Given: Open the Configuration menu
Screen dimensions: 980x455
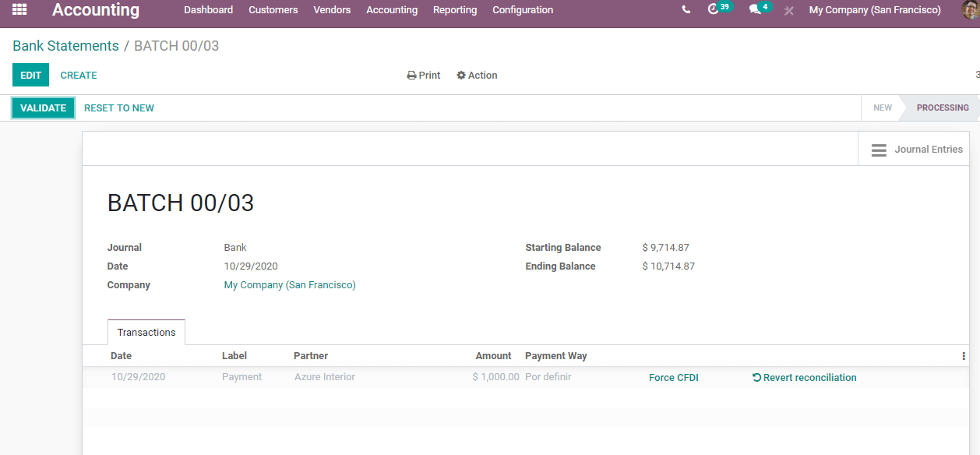Looking at the screenshot, I should [x=523, y=10].
